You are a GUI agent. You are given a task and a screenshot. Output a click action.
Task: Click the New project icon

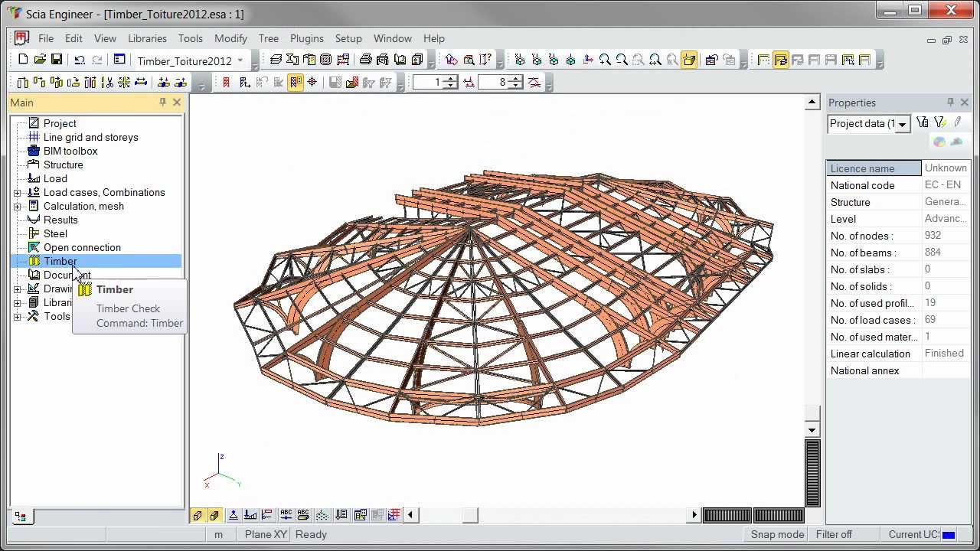tap(23, 60)
